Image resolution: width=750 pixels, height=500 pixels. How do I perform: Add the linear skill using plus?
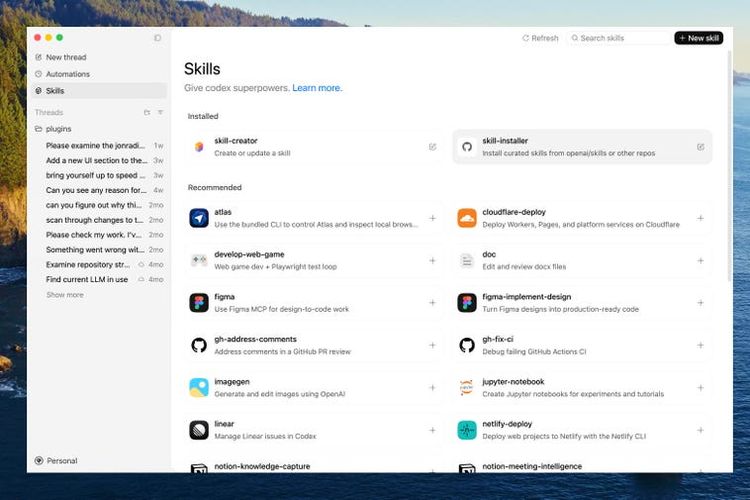(x=432, y=430)
